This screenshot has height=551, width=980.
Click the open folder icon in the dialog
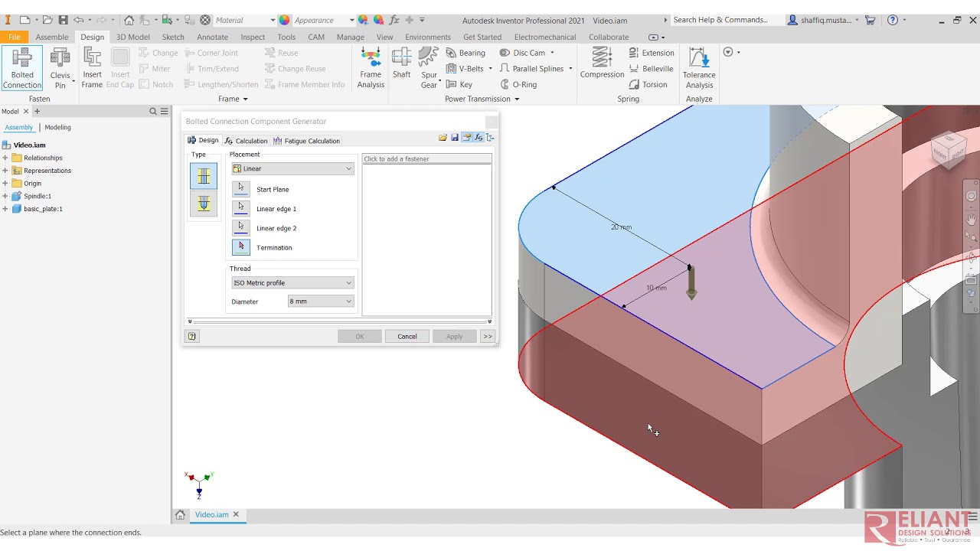coord(443,138)
